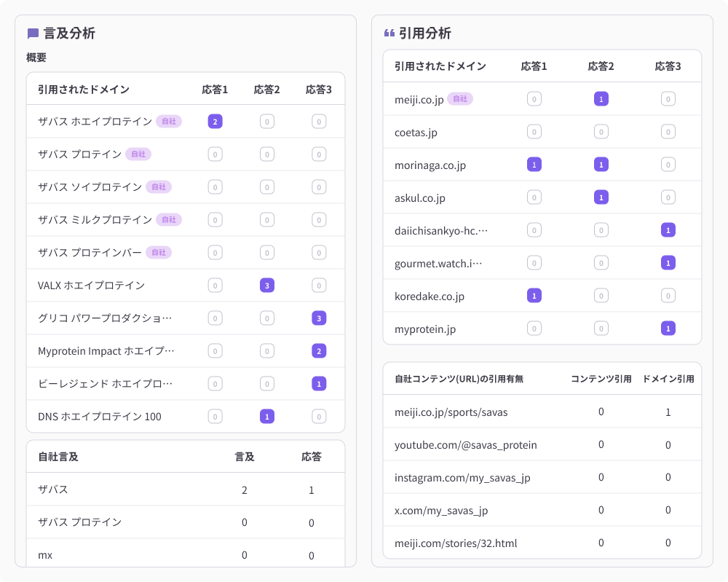Viewport: 728px width, 582px height.
Task: Click the 応答2 badge 1 for morinaga.co.jp
Action: [x=601, y=165]
